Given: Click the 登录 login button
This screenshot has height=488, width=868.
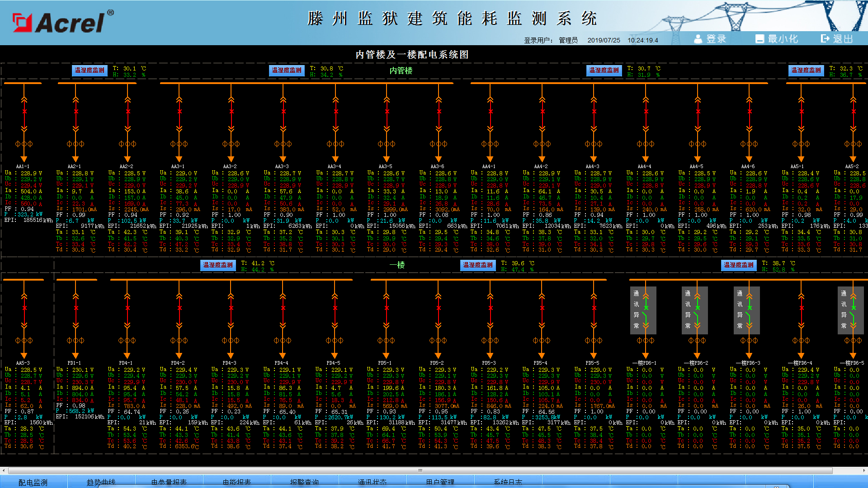Looking at the screenshot, I should 710,39.
